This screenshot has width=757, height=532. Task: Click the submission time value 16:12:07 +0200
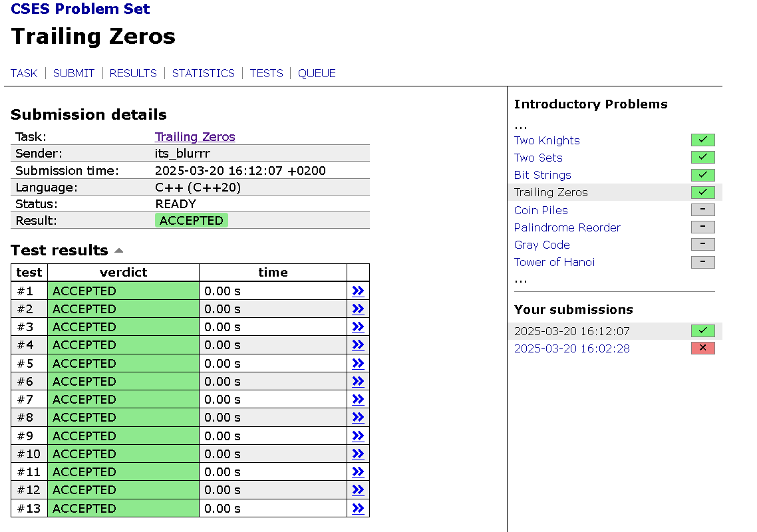(240, 171)
